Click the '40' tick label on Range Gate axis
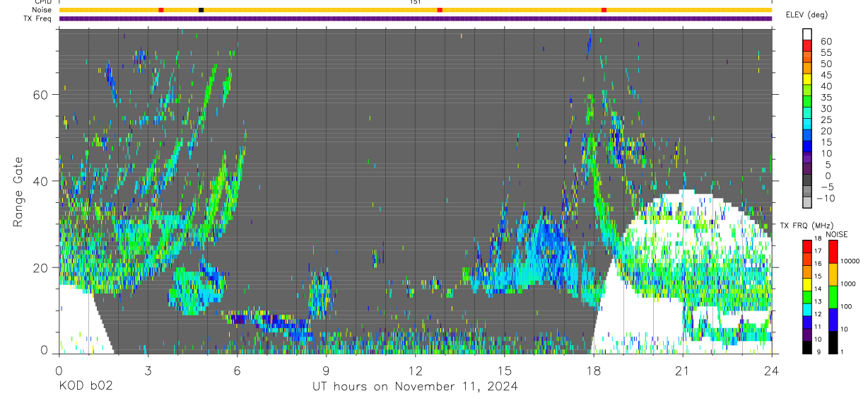Viewport: 868px width, 401px height. click(42, 181)
